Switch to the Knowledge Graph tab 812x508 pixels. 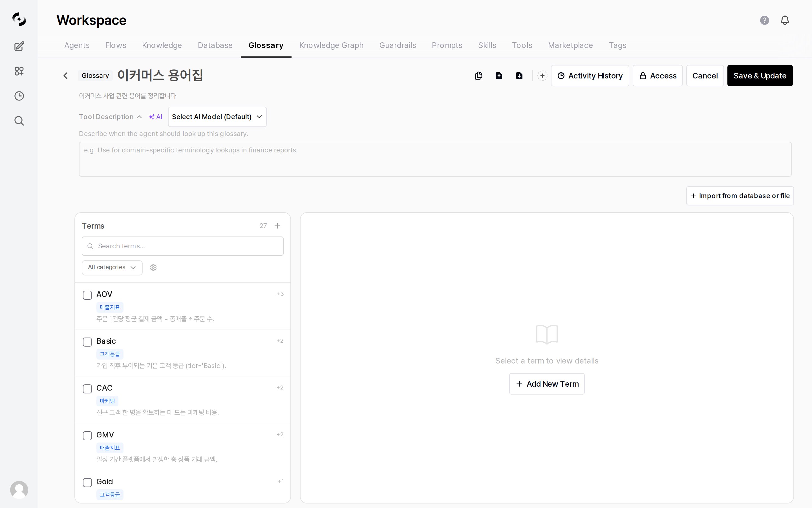(x=331, y=45)
